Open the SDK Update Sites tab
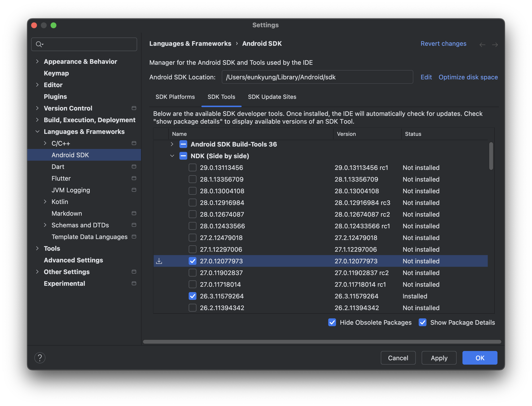Viewport: 532px width, 406px height. click(272, 97)
